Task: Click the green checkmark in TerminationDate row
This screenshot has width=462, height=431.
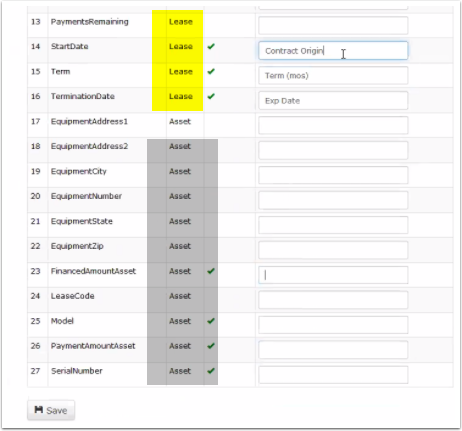Action: click(x=211, y=96)
